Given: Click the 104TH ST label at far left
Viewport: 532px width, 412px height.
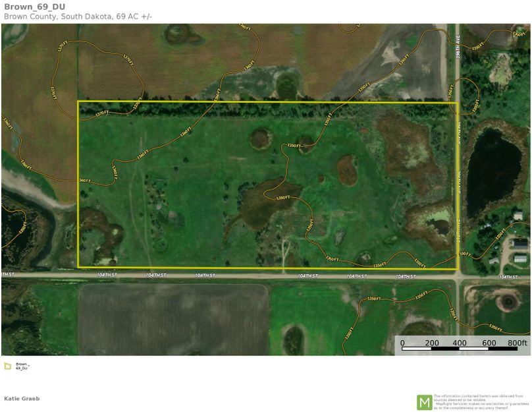Looking at the screenshot, I should tap(8, 274).
